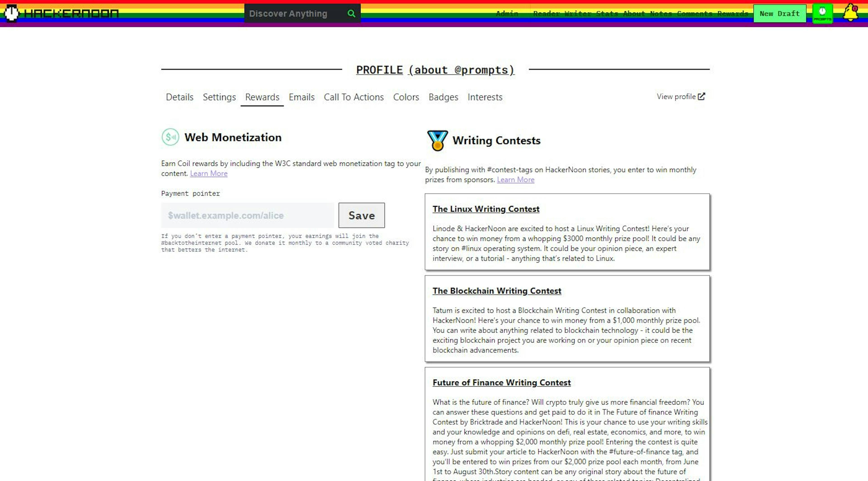The width and height of the screenshot is (868, 481).
Task: Click the Linux contest description text
Action: [566, 243]
